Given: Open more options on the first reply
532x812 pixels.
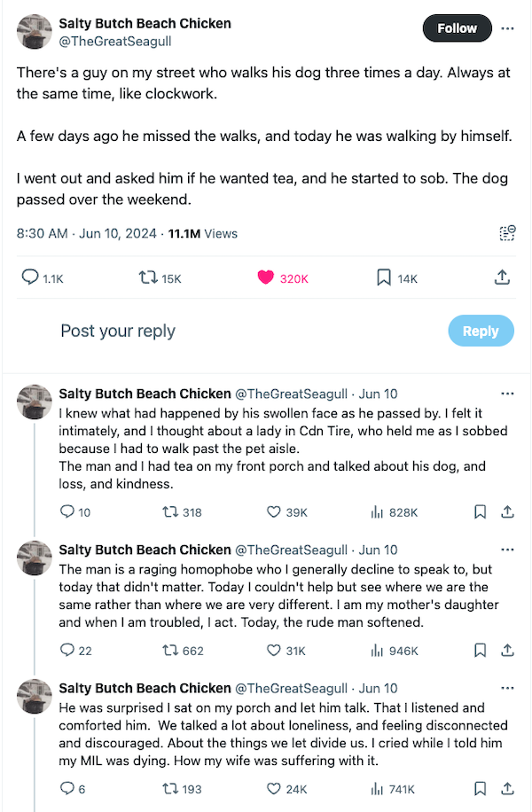Looking at the screenshot, I should tap(508, 393).
